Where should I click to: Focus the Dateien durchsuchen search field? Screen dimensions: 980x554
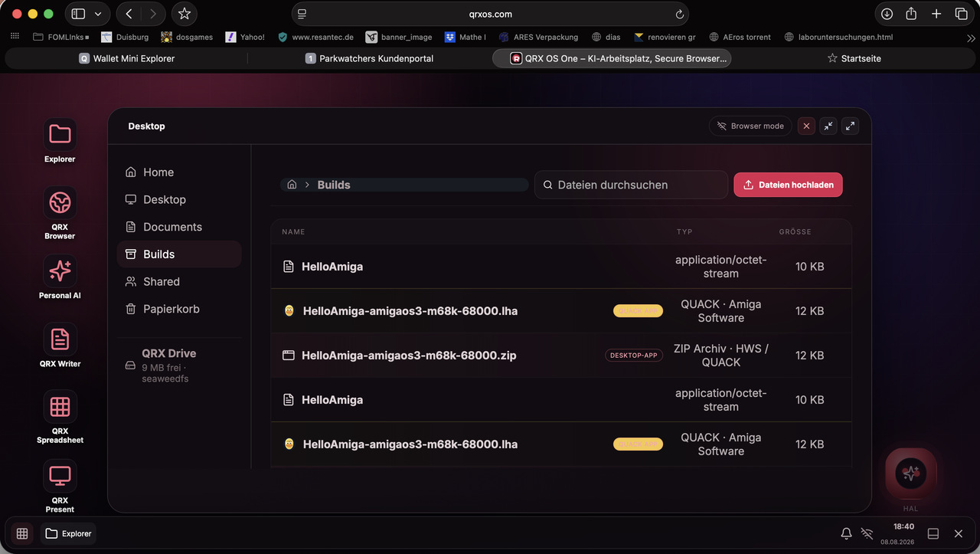631,185
